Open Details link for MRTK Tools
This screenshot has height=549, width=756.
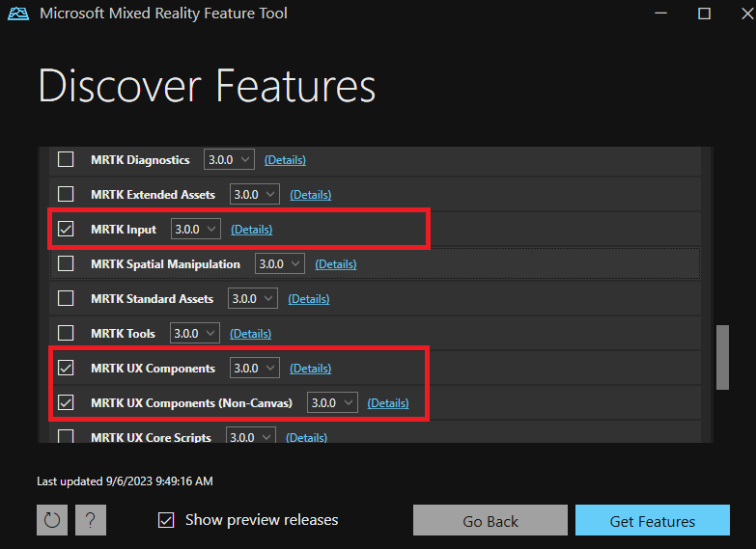point(251,334)
